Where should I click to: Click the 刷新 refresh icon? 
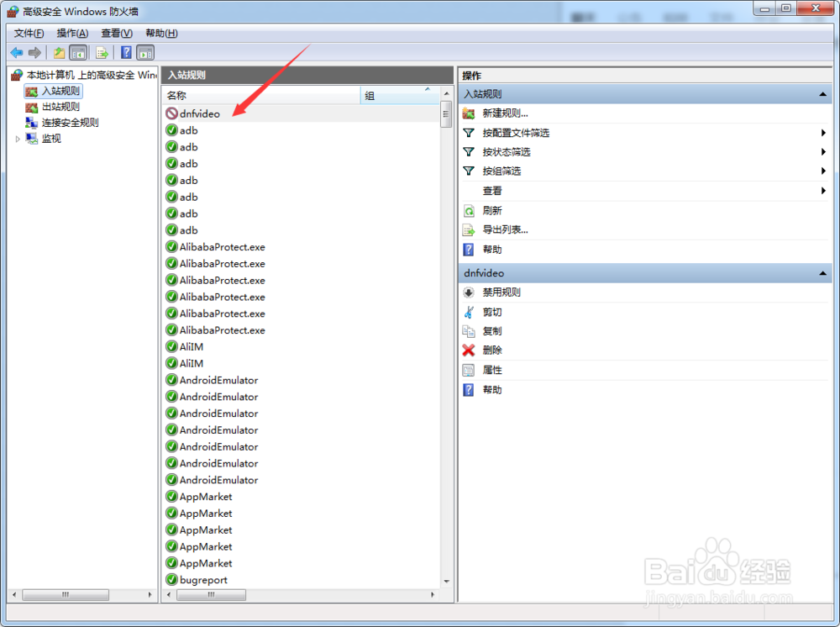pos(469,211)
